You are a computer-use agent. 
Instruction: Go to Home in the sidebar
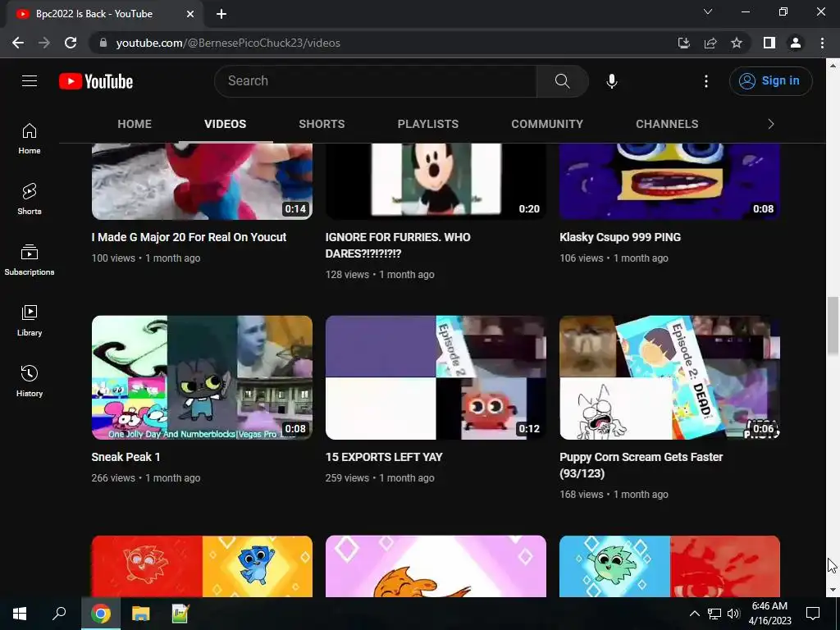pyautogui.click(x=30, y=139)
